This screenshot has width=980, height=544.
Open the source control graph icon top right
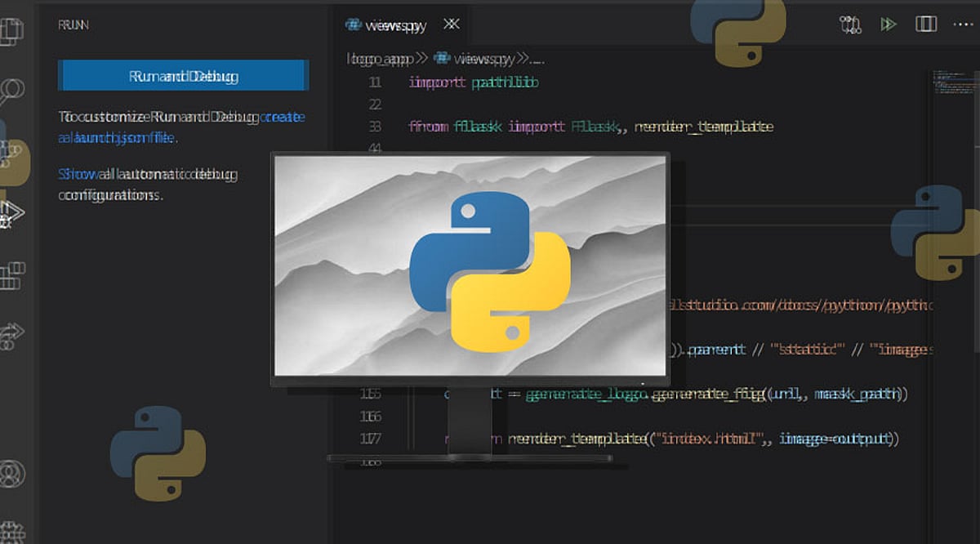849,25
